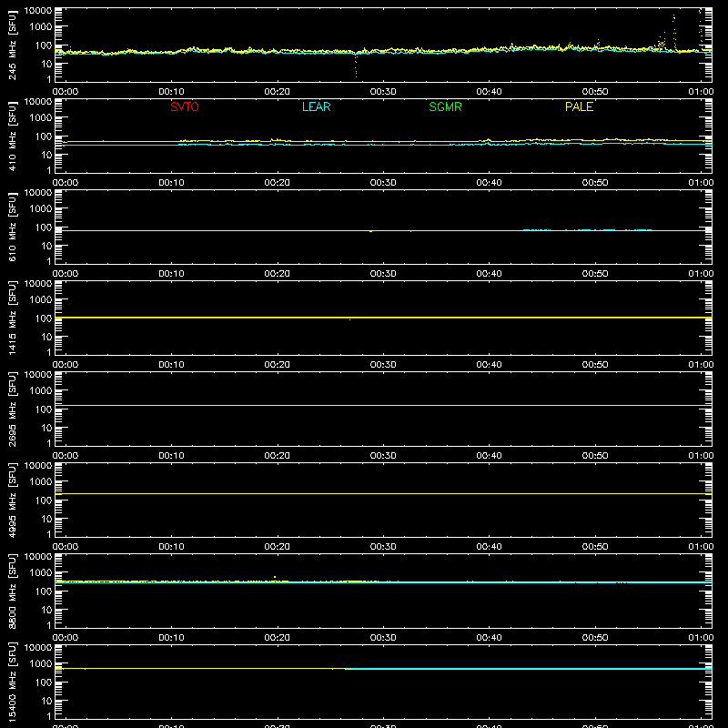Viewport: 728px width, 728px height.
Task: Click the cyan trace in 410 MHz plot
Action: coord(383,145)
